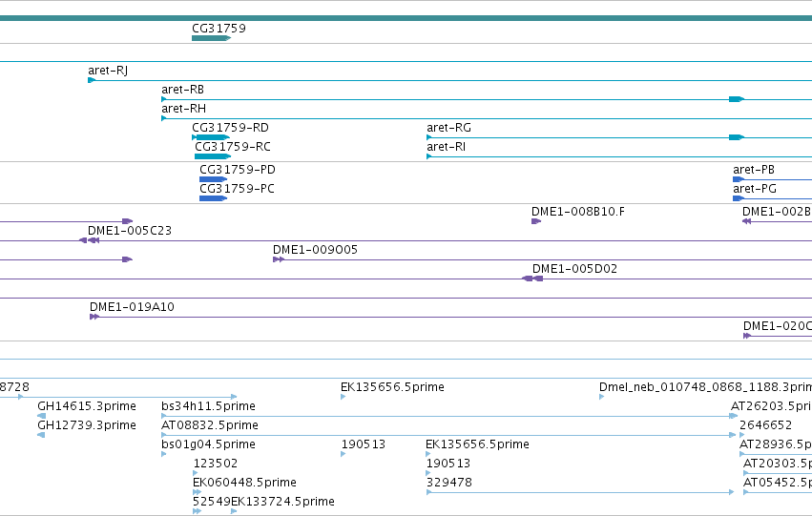The height and width of the screenshot is (516, 812).
Task: Select the DME1-008B10.F feature label
Action: point(578,212)
